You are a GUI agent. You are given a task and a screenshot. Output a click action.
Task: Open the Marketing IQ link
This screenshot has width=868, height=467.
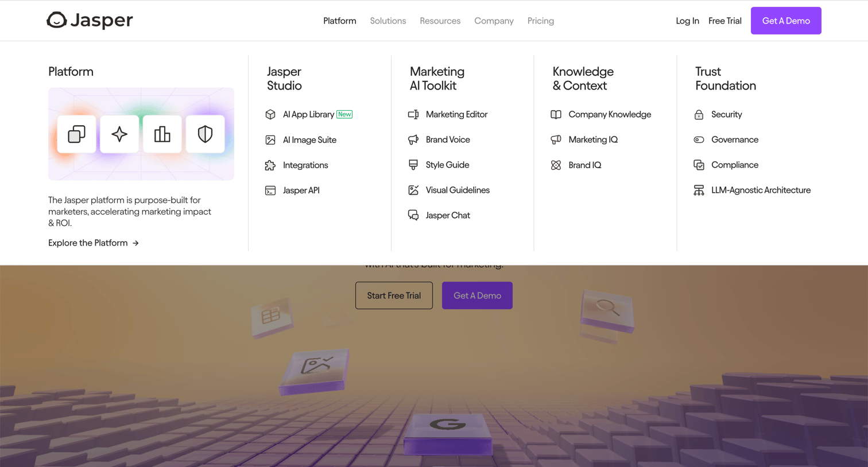pyautogui.click(x=593, y=139)
